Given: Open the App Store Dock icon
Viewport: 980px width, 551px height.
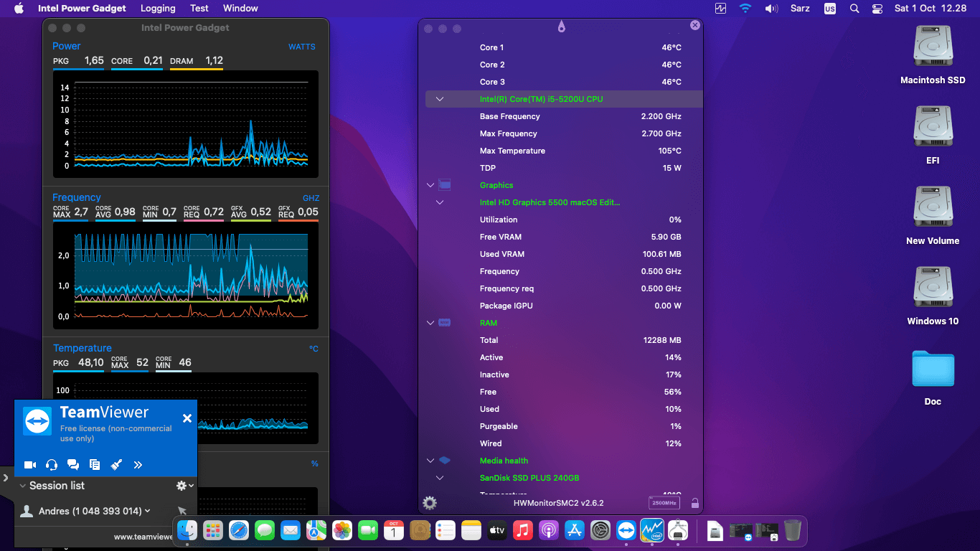Looking at the screenshot, I should point(575,530).
